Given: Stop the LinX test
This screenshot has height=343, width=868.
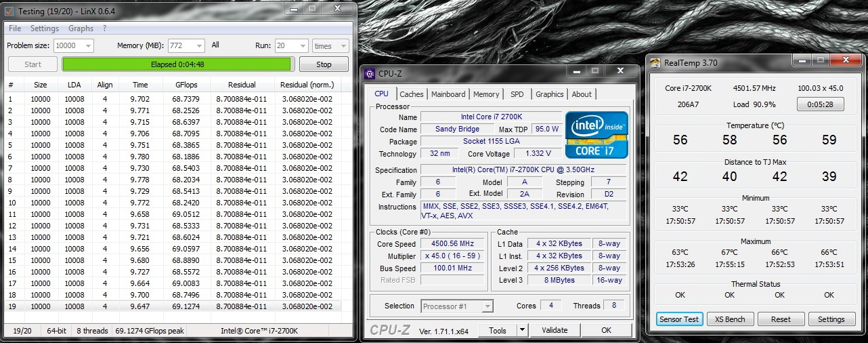Looking at the screenshot, I should point(324,64).
